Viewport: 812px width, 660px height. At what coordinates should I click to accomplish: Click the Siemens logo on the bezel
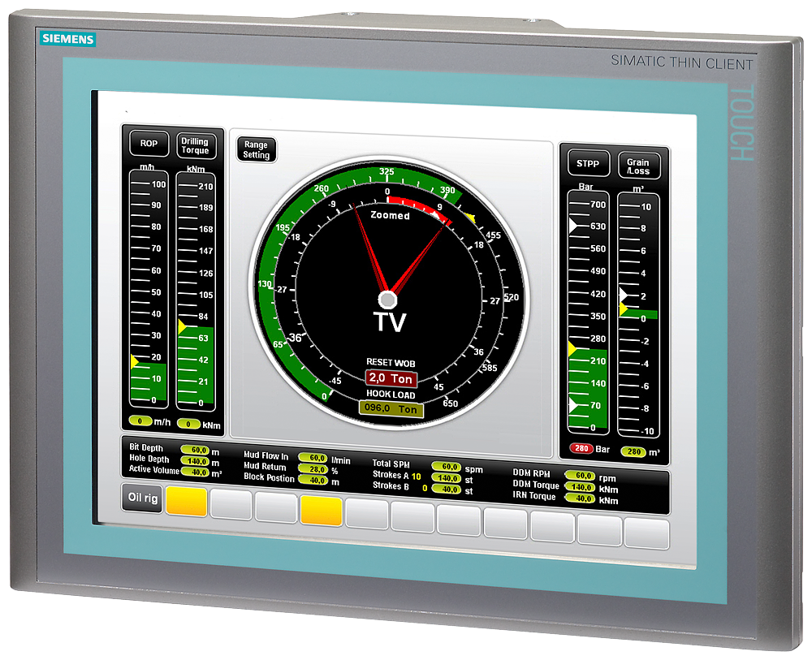point(68,38)
